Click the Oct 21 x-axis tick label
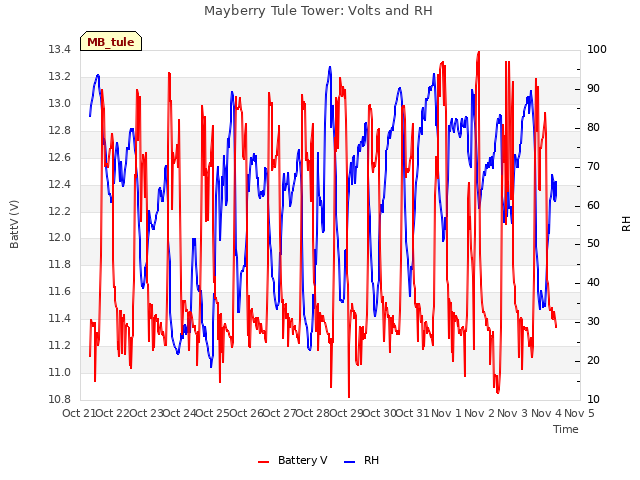This screenshot has height=480, width=640. click(79, 413)
